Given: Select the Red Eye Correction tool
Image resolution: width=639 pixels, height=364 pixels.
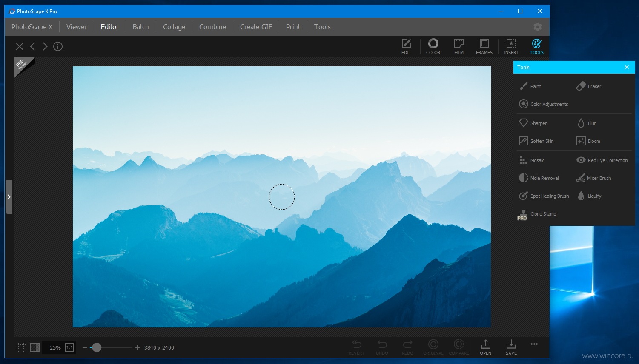Looking at the screenshot, I should [602, 160].
